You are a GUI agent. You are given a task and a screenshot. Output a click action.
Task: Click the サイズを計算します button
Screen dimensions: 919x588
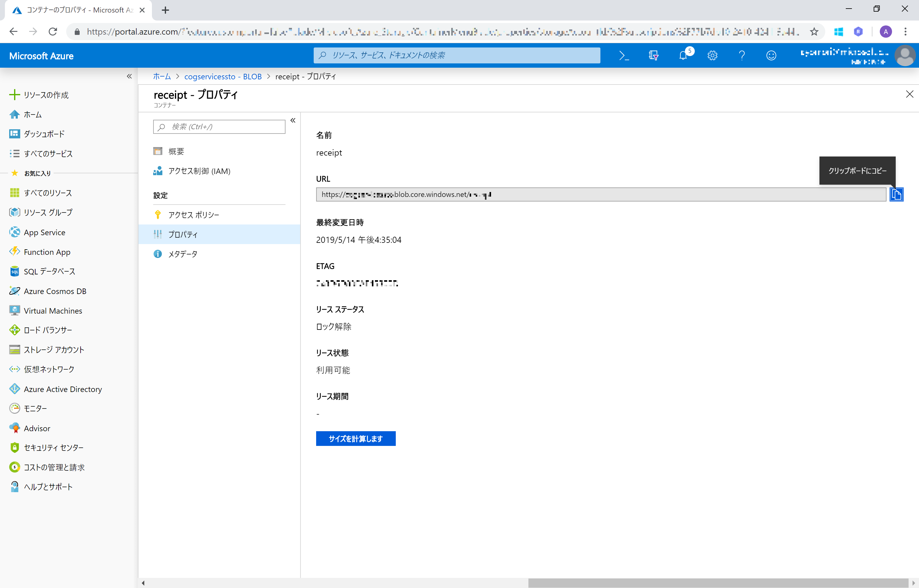click(x=355, y=438)
